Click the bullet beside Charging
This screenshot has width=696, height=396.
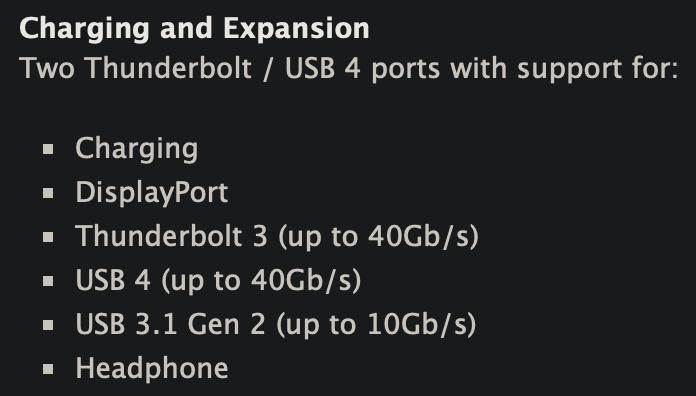point(48,149)
